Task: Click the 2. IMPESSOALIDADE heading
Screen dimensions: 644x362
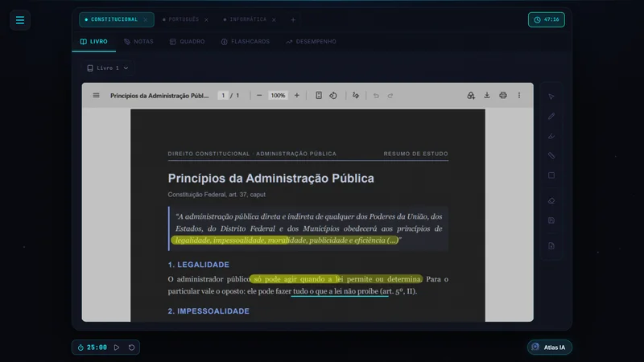Action: click(208, 311)
